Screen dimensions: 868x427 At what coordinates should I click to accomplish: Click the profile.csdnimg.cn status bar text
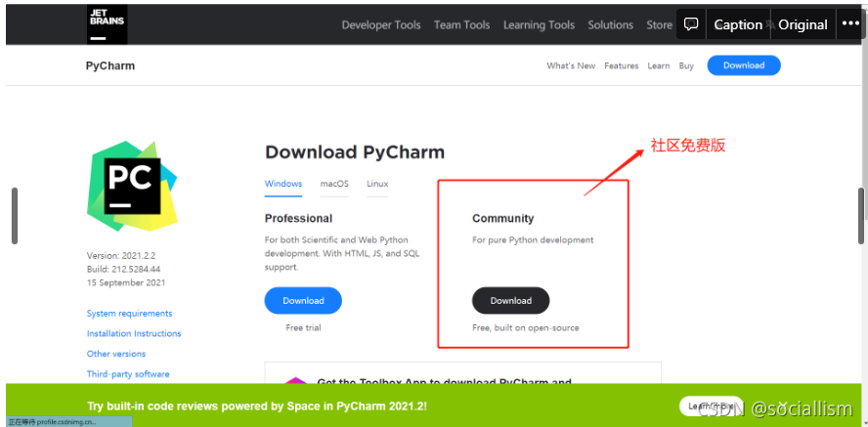point(52,421)
